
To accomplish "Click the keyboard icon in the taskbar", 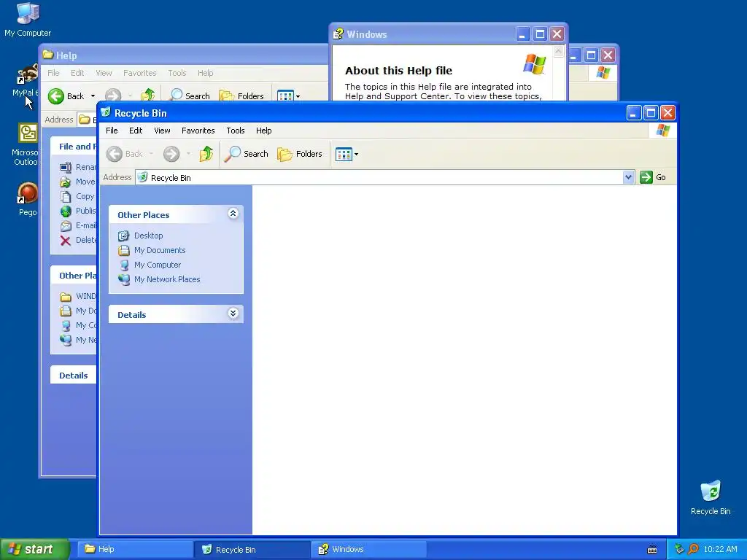I will pos(652,550).
